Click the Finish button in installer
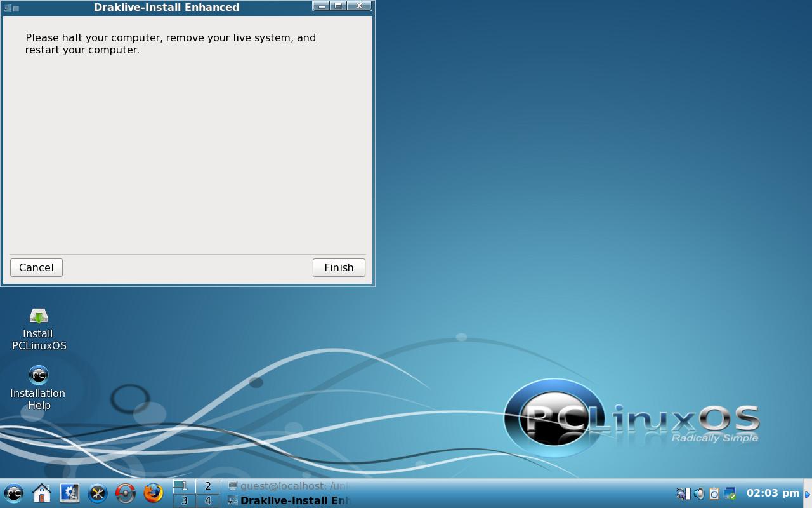 click(339, 267)
